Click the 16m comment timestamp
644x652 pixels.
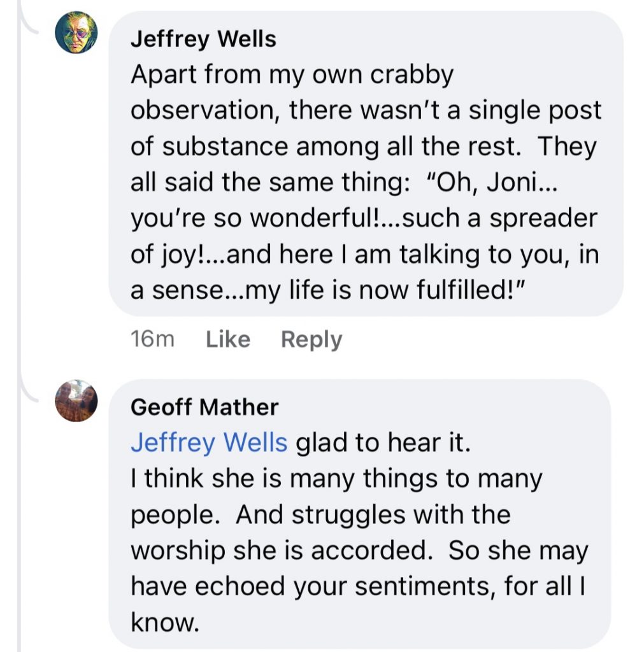pyautogui.click(x=152, y=339)
